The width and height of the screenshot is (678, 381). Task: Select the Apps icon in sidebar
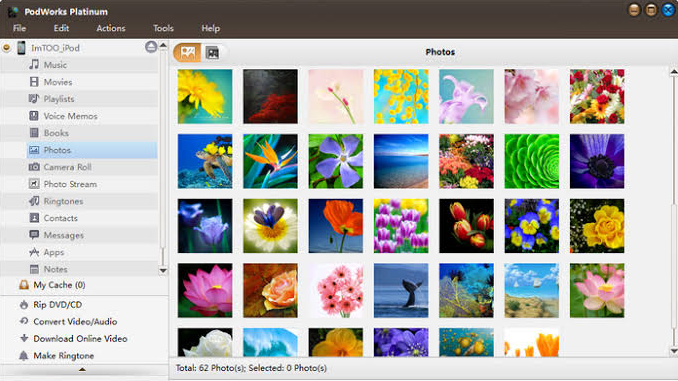(x=34, y=252)
